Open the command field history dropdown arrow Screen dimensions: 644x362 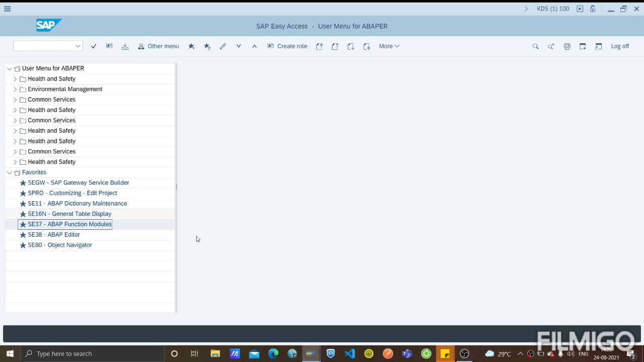click(78, 46)
